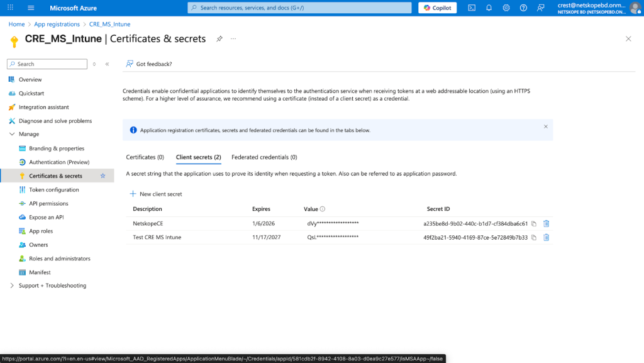Click the Got feedback? link
The height and width of the screenshot is (363, 644).
tap(149, 64)
